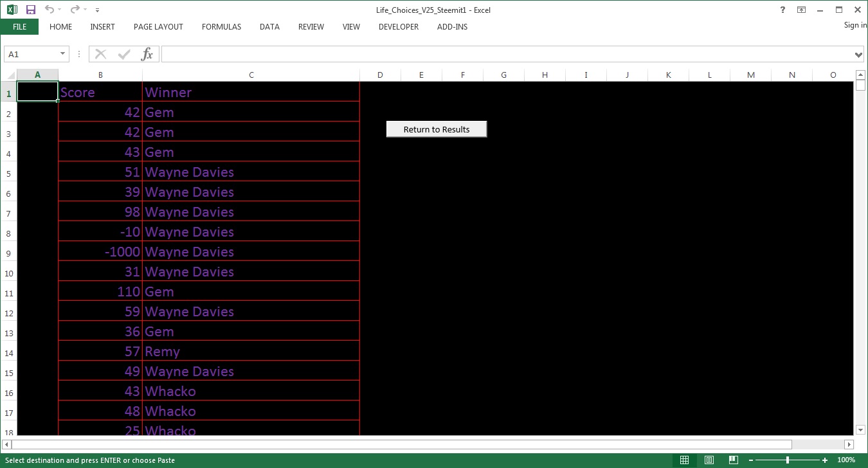Click Gem in row 13

pos(251,331)
